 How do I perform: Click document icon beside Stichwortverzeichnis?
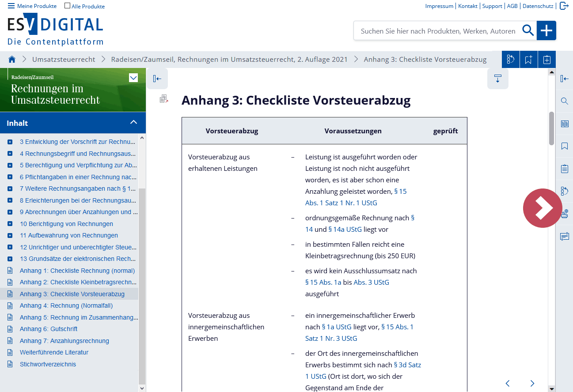[x=10, y=364]
